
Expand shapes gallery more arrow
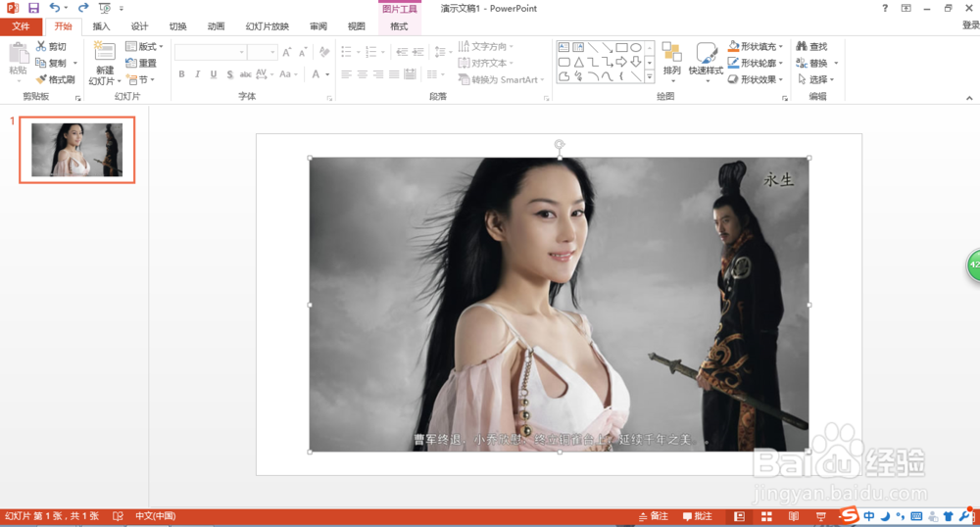[x=650, y=77]
